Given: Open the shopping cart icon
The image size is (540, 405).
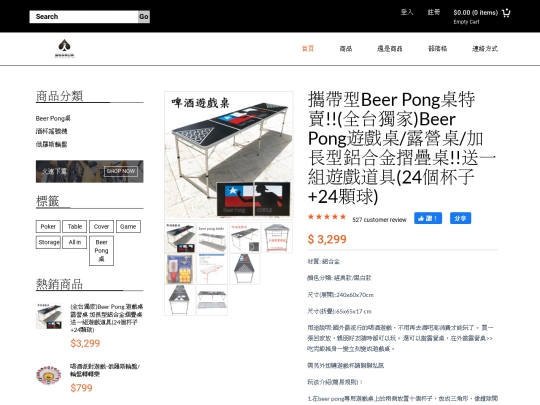Looking at the screenshot, I should (x=506, y=13).
